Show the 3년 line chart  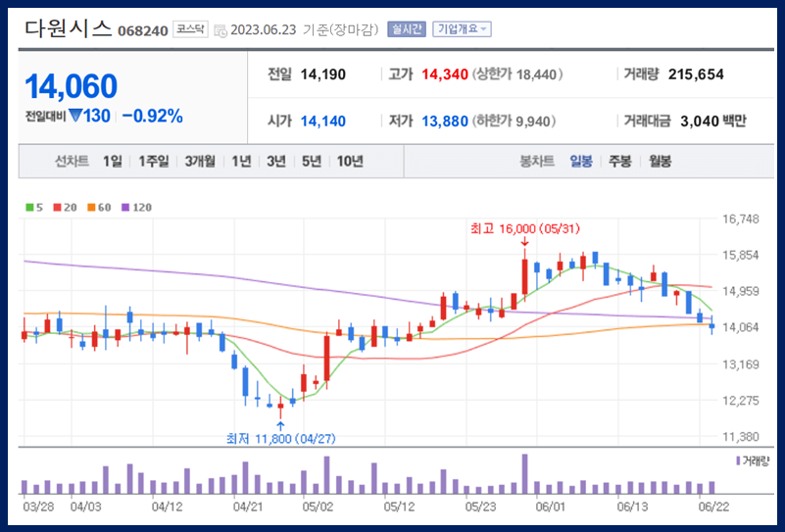click(x=275, y=161)
